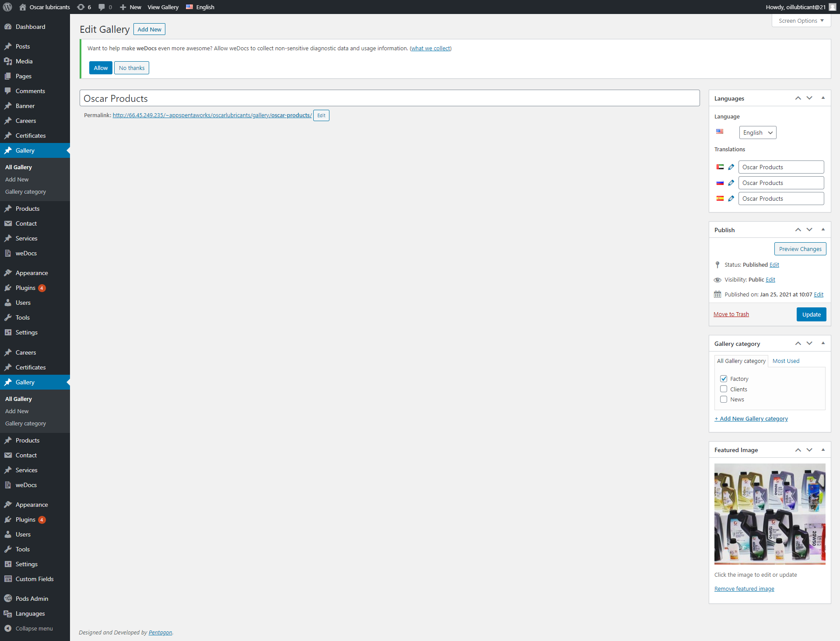Click New in the admin bar
The height and width of the screenshot is (641, 840).
(x=130, y=7)
